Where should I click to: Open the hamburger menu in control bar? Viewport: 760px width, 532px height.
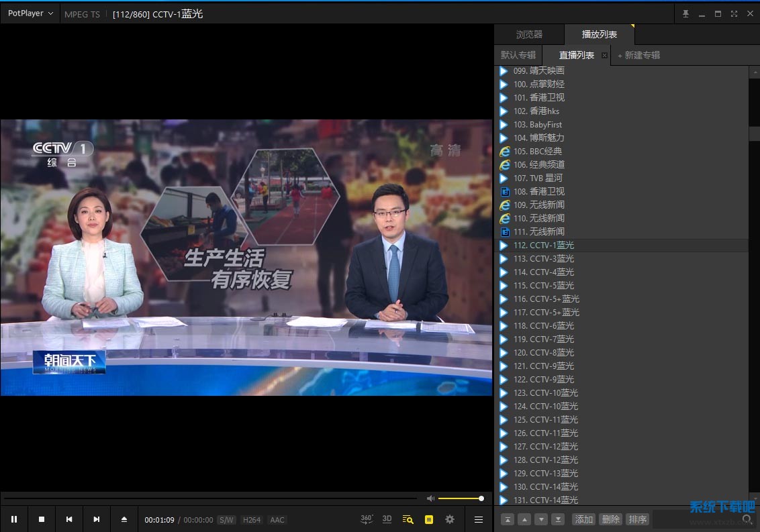(x=479, y=519)
